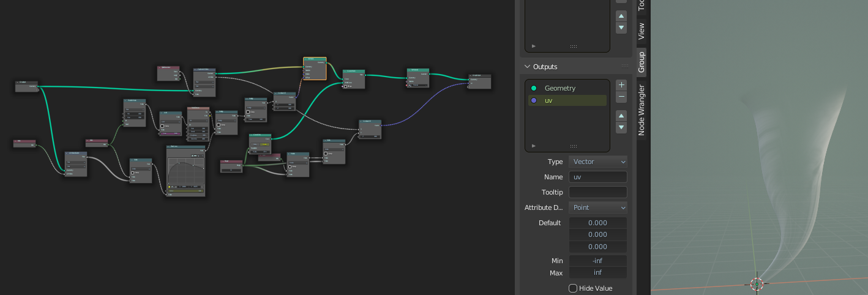Switch to the View sidebar tab
The height and width of the screenshot is (295, 868).
click(642, 31)
